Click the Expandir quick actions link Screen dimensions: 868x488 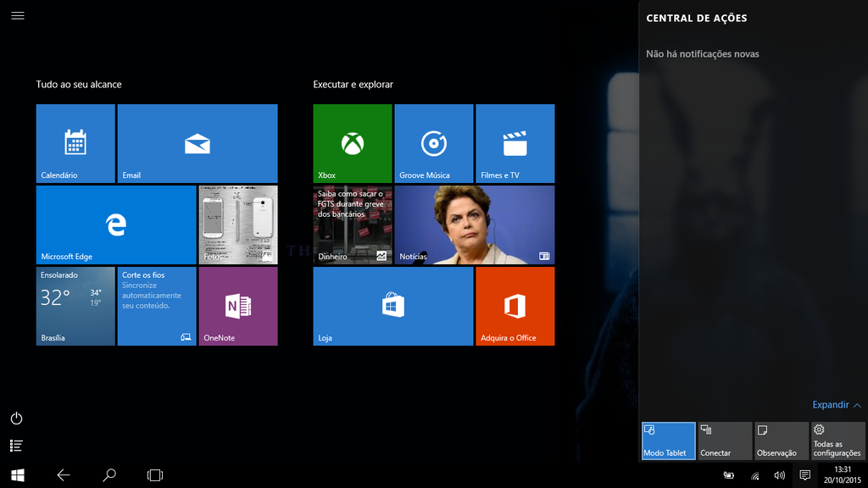point(837,405)
